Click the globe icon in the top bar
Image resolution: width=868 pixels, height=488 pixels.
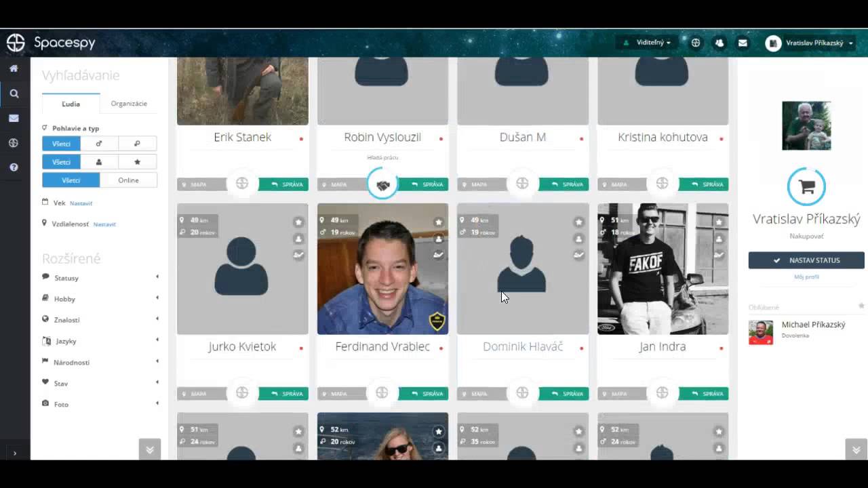click(696, 43)
